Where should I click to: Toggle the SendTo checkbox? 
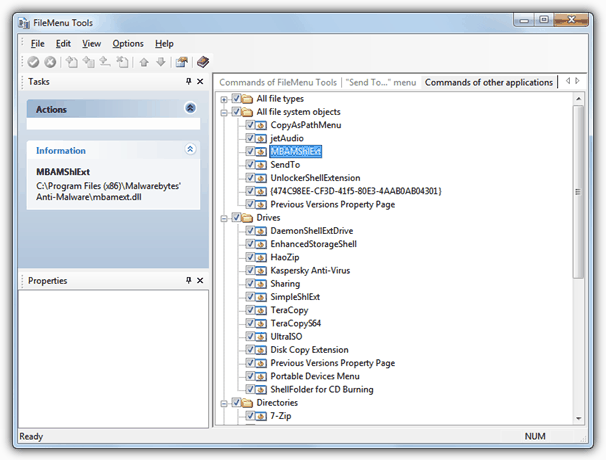[x=250, y=164]
